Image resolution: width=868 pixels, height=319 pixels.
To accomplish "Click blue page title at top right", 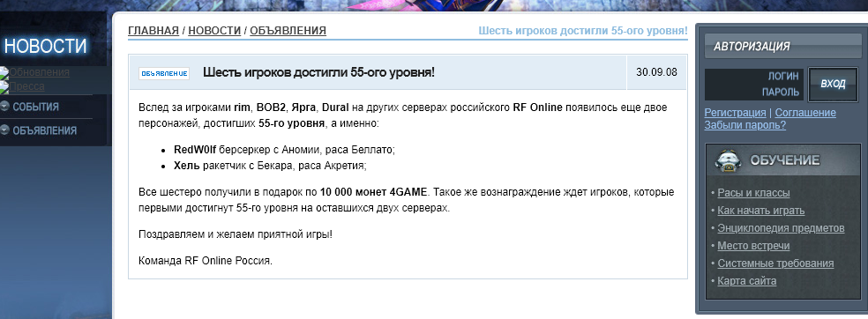I will 583,31.
